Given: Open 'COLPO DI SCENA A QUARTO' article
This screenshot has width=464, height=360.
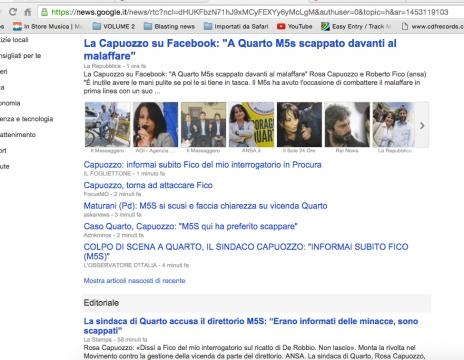Looking at the screenshot, I should [x=246, y=251].
